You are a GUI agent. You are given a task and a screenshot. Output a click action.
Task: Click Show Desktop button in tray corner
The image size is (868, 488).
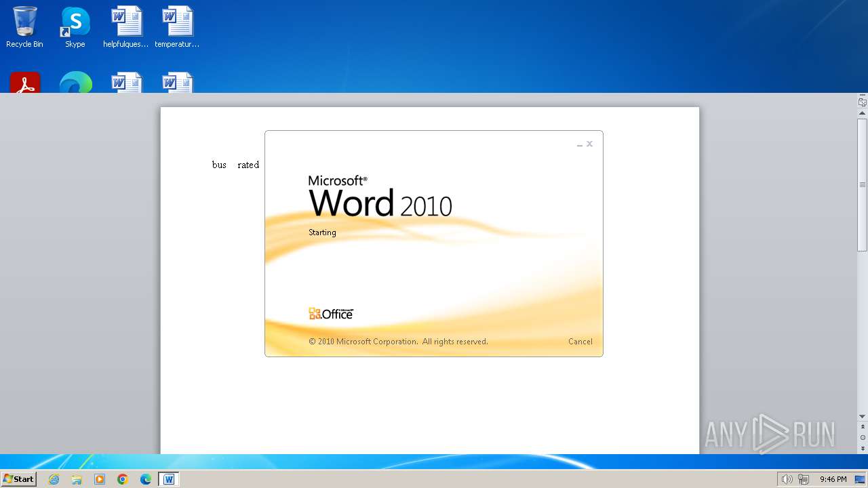860,479
